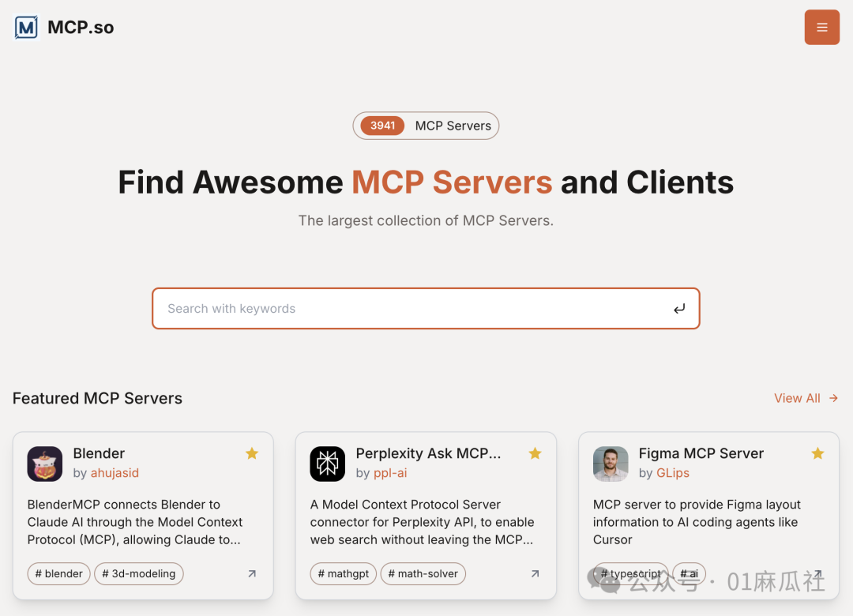This screenshot has height=616, width=853.
Task: Open the Perplexity Ask MCP title
Action: (x=428, y=453)
